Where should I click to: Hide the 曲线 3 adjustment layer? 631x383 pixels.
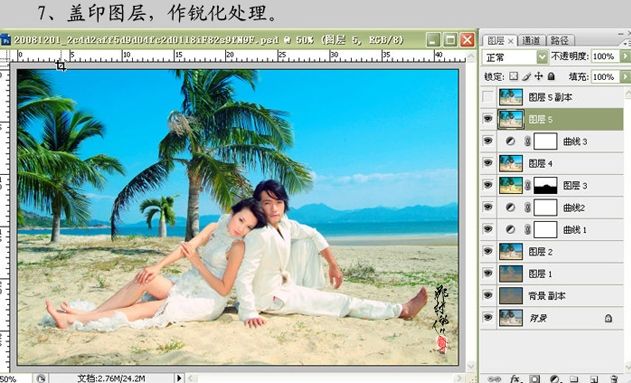[x=488, y=141]
